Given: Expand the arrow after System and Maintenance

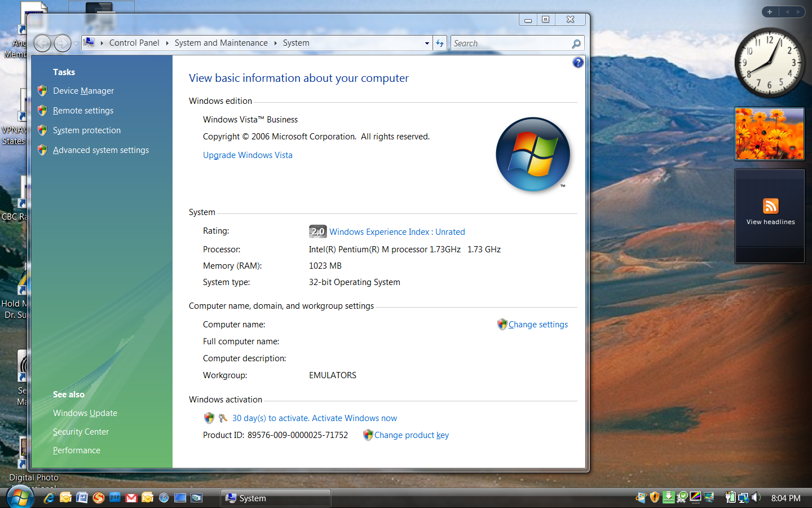Looking at the screenshot, I should click(x=275, y=43).
